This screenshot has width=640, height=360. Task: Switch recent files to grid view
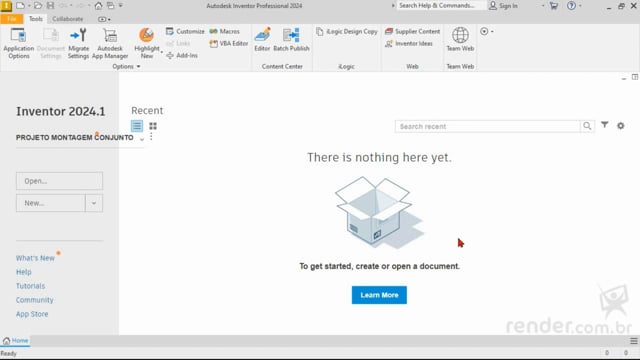point(153,126)
